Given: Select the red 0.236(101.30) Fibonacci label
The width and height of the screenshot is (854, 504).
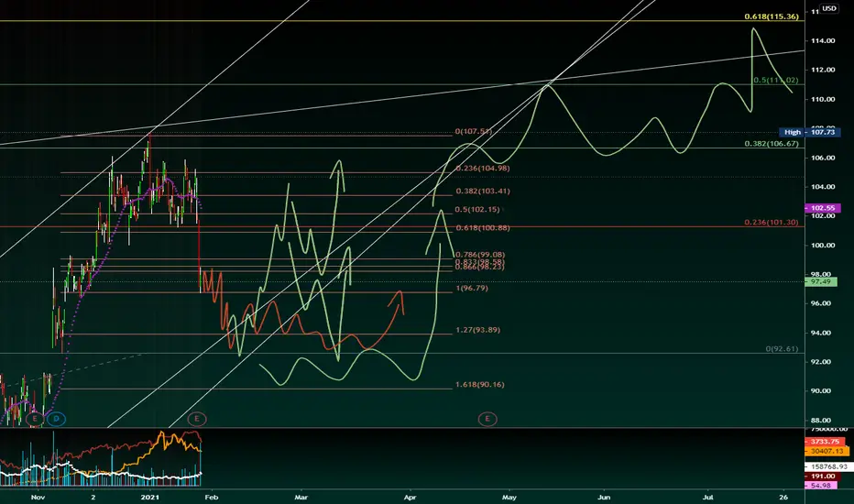Looking at the screenshot, I should (x=772, y=223).
